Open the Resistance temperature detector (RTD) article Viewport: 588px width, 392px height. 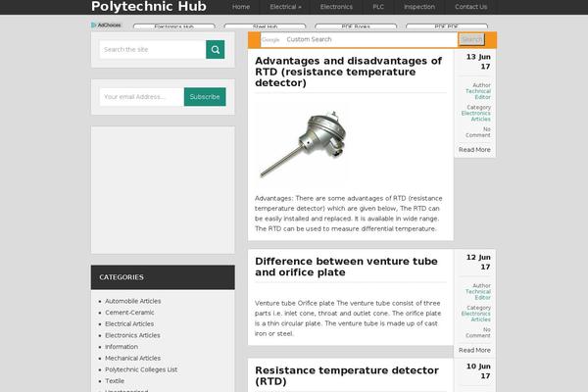tap(347, 376)
